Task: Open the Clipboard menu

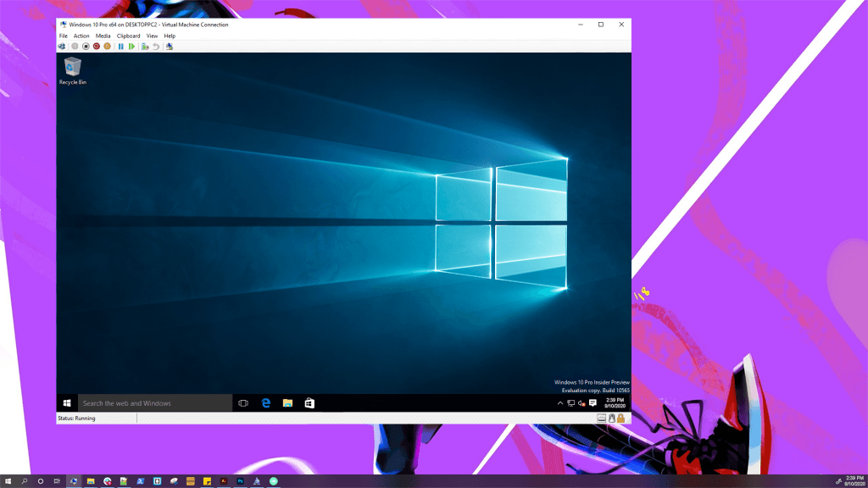Action: coord(129,36)
